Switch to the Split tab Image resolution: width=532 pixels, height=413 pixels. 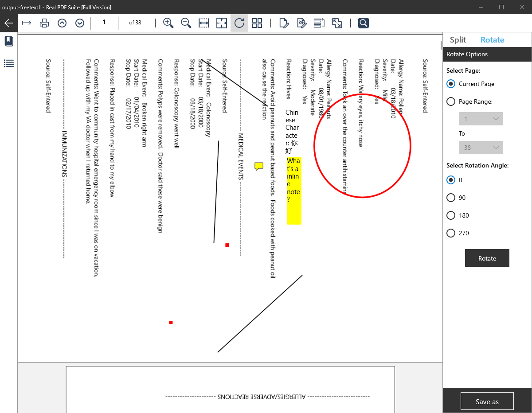tap(458, 39)
